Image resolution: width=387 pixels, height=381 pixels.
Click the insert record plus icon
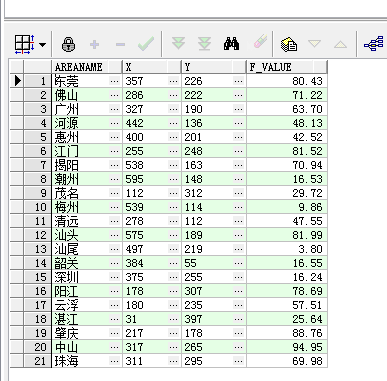point(95,44)
